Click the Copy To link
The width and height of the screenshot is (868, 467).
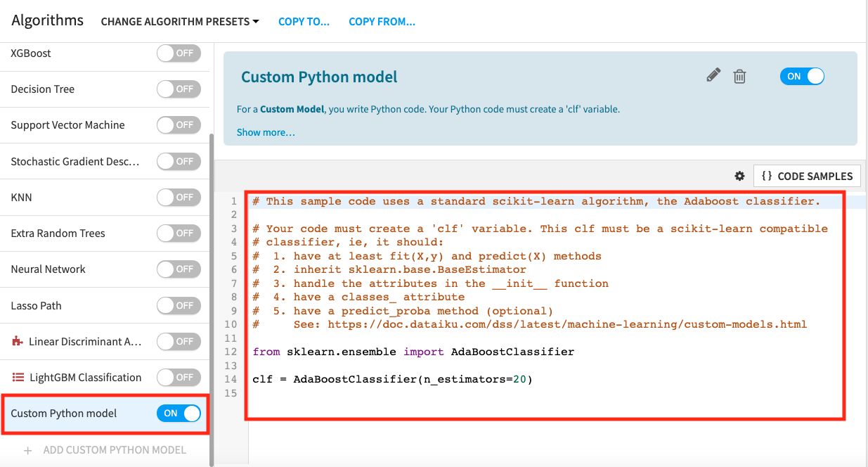tap(304, 21)
